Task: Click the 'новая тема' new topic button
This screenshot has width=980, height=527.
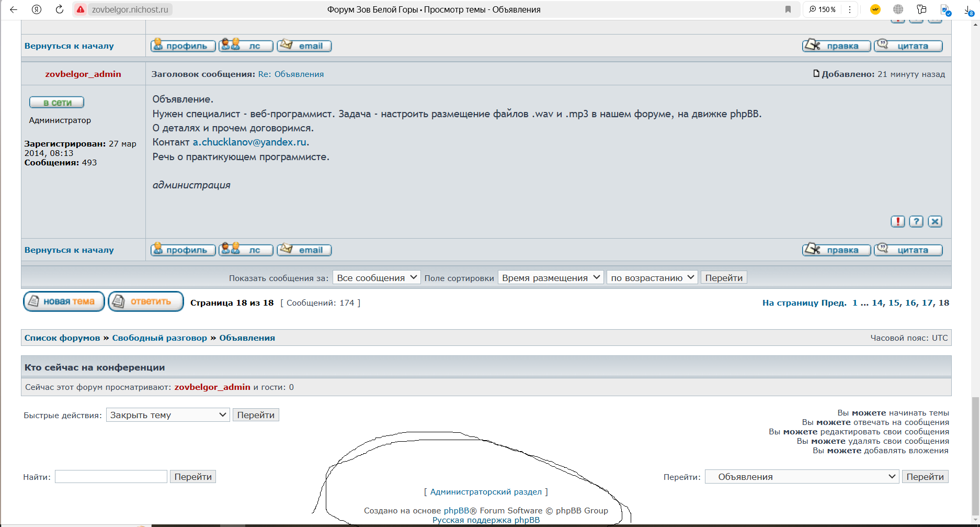Action: [x=64, y=301]
